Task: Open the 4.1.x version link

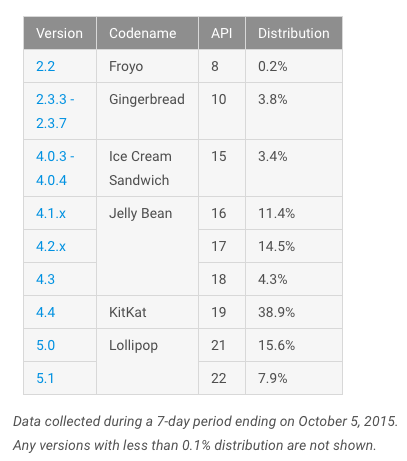Action: (x=51, y=213)
